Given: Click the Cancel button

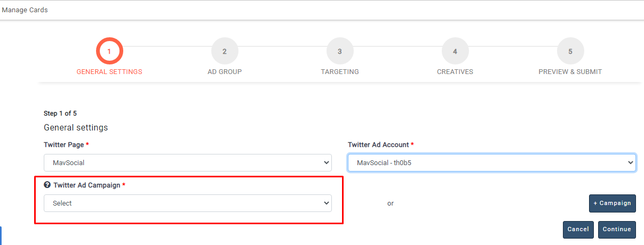Looking at the screenshot, I should (x=578, y=230).
